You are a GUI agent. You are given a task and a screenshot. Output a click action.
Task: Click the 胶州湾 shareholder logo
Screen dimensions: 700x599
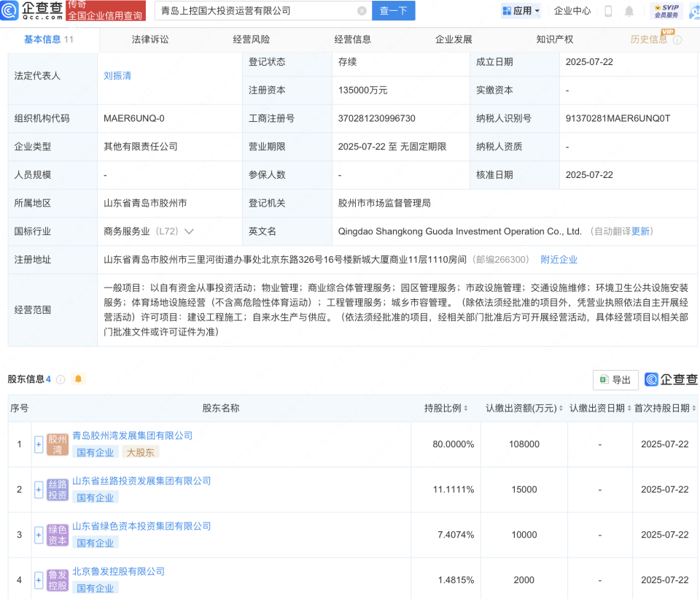click(x=58, y=444)
